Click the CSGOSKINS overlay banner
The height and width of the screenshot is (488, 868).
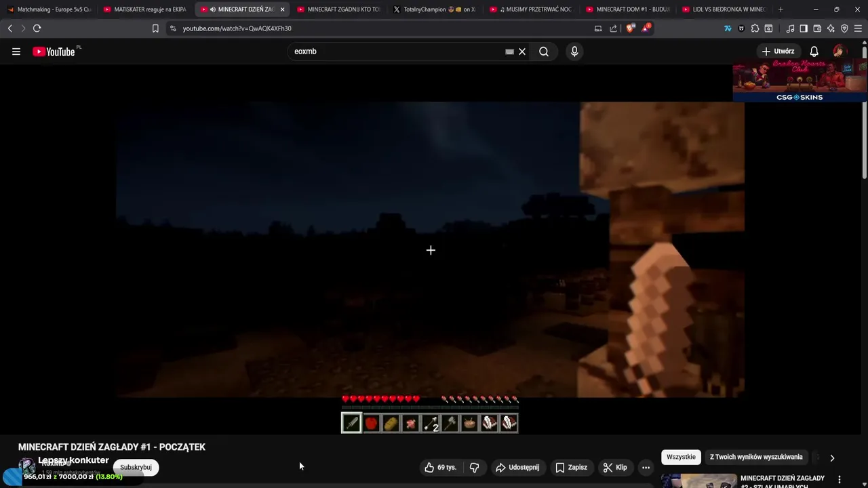[x=800, y=81]
